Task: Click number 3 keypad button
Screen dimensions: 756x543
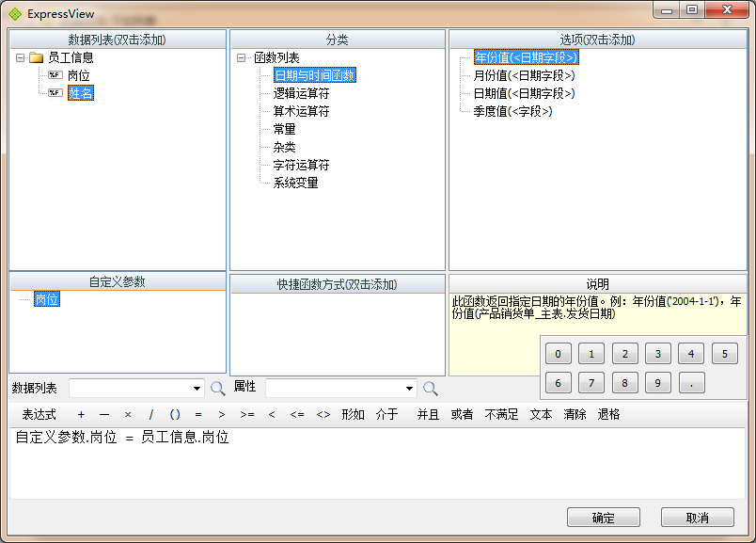Action: point(658,354)
